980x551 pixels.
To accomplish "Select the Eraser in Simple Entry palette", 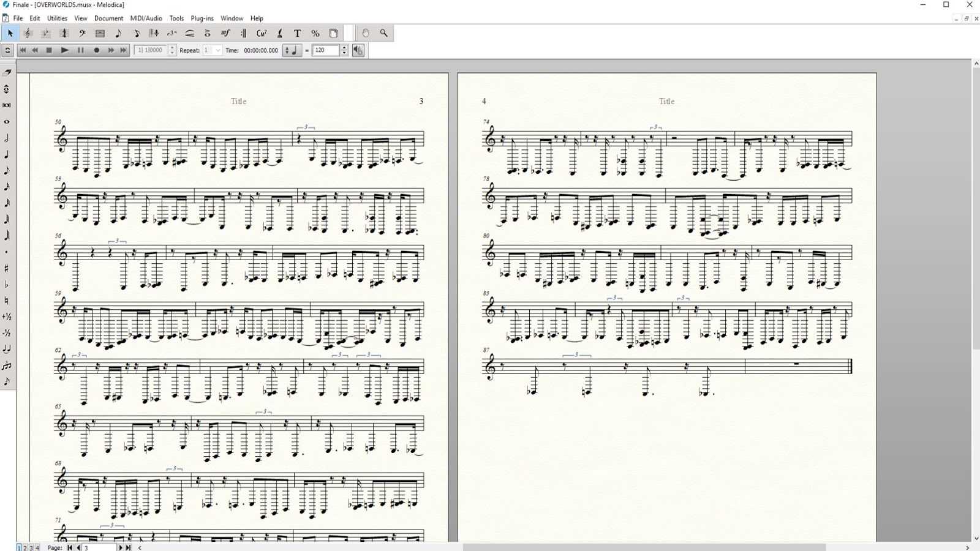I will 7,72.
